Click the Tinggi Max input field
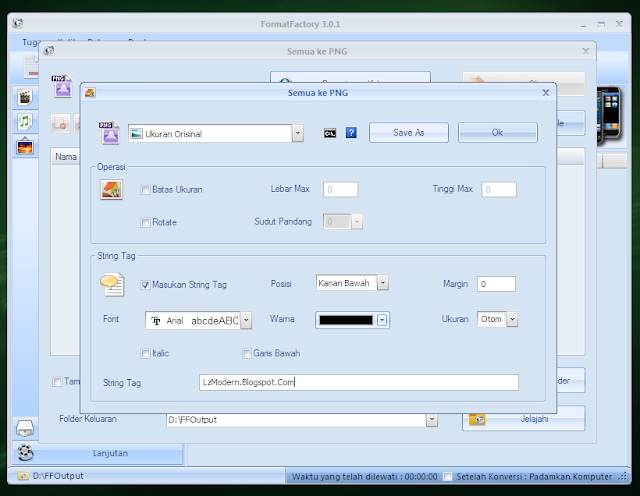The height and width of the screenshot is (496, 640). pyautogui.click(x=499, y=189)
